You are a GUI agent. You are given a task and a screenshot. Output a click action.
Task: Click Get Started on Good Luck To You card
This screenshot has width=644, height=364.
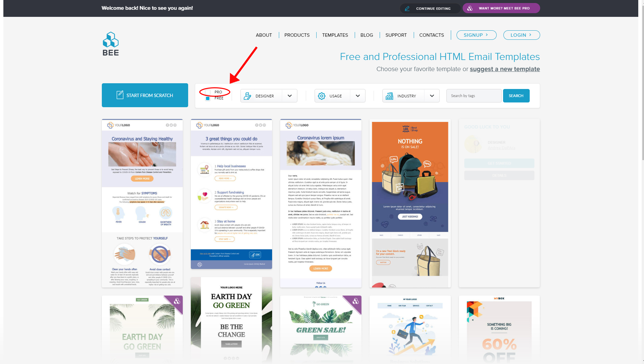click(x=499, y=163)
